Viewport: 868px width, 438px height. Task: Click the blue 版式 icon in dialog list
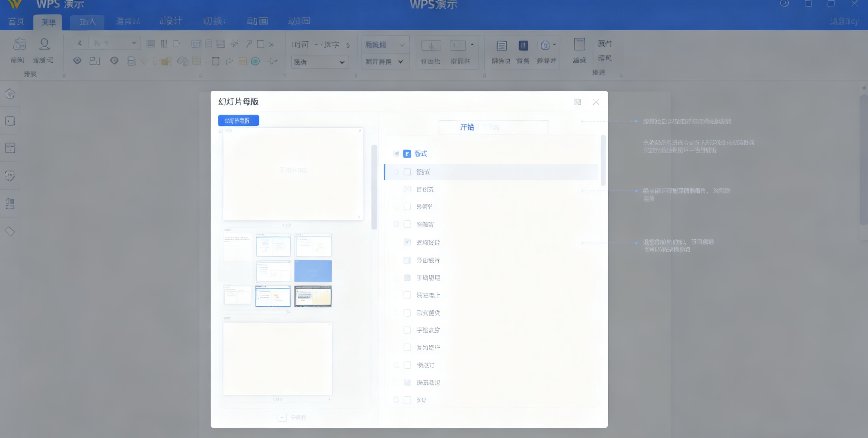click(407, 154)
